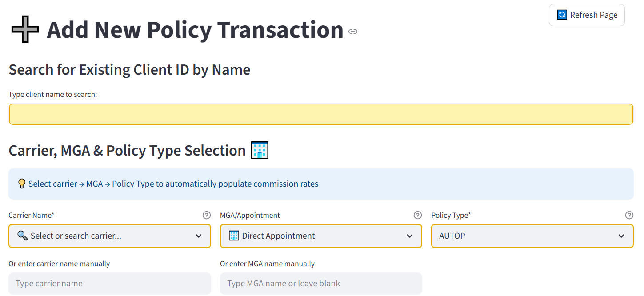This screenshot has height=296, width=644.
Task: Expand the Select or search carrier dropdown
Action: (199, 236)
